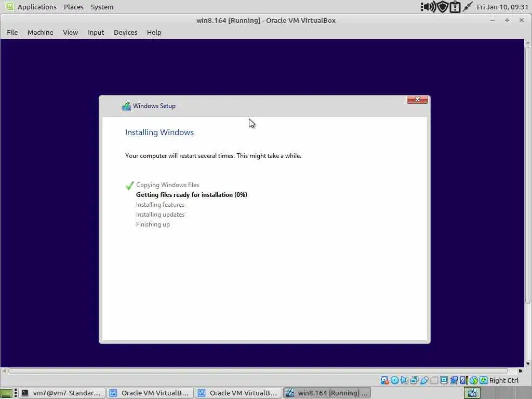Select the win8.164 [Running] taskbar button
The image size is (532, 399).
[327, 393]
